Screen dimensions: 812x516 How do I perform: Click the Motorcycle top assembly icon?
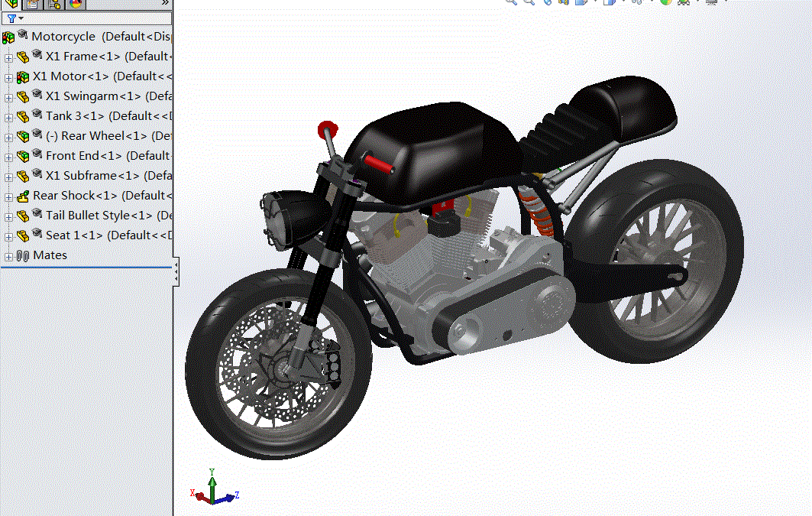tap(8, 37)
